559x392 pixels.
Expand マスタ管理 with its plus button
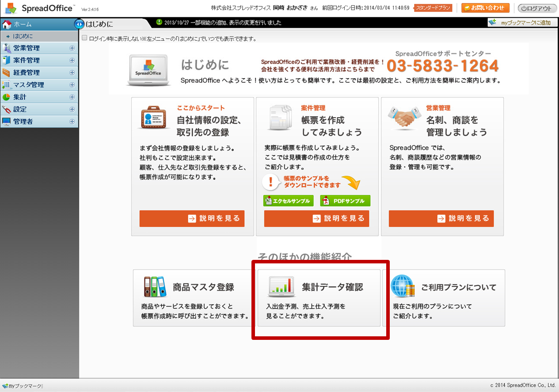point(72,85)
